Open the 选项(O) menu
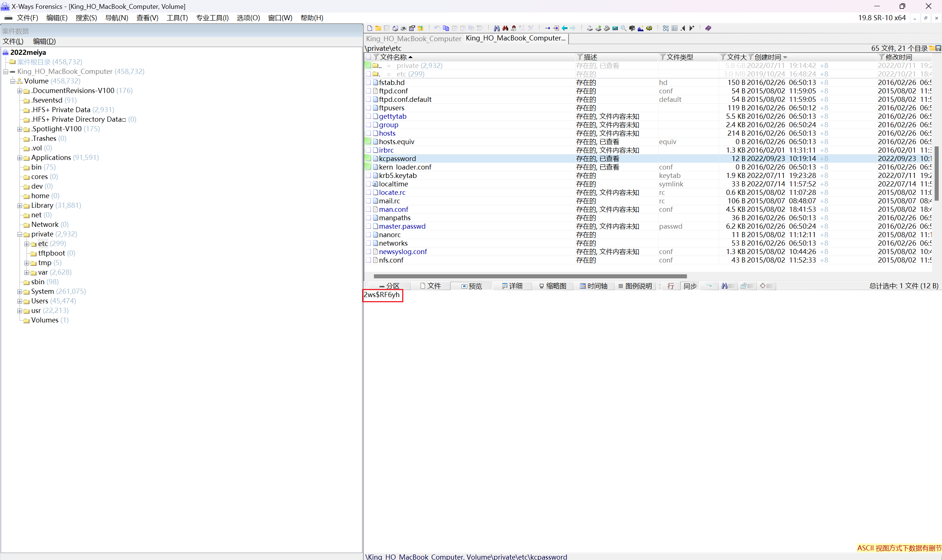The width and height of the screenshot is (942, 560). (x=248, y=18)
